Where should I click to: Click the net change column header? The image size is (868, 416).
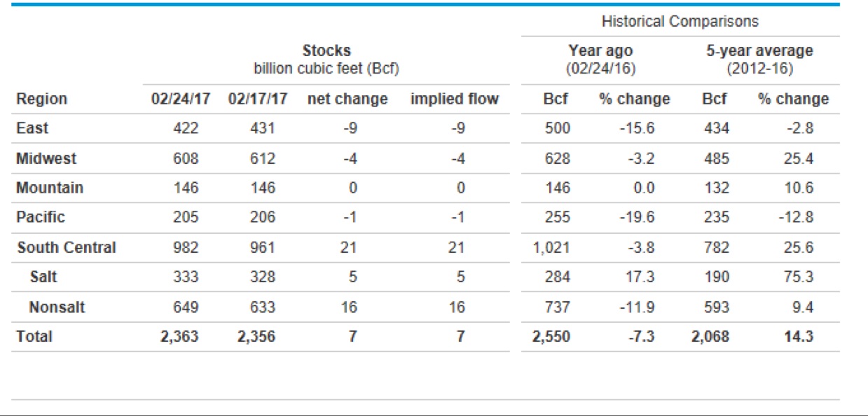pos(347,99)
